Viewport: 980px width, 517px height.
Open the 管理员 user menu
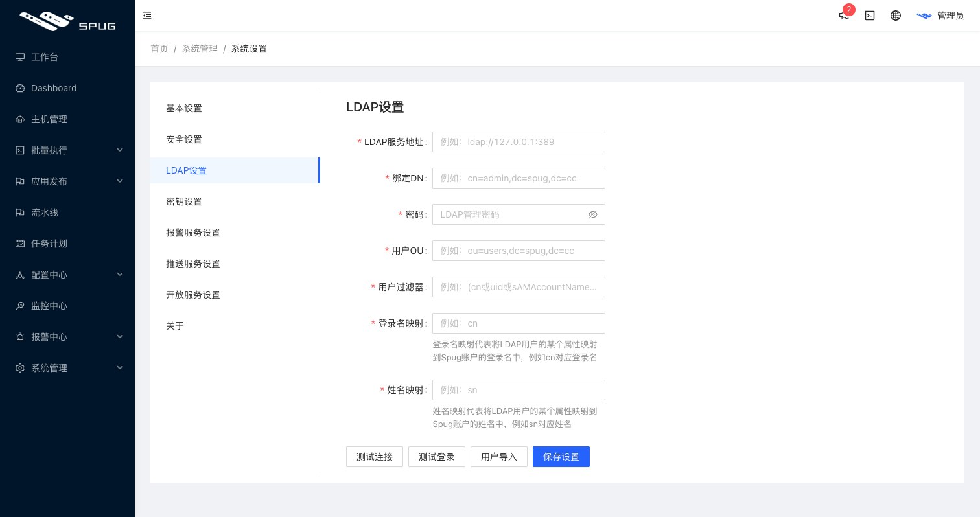[940, 16]
